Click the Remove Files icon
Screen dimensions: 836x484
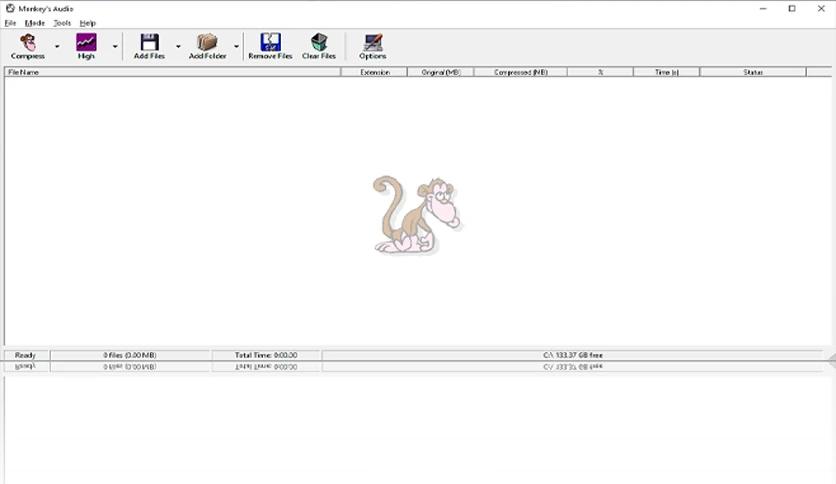270,42
